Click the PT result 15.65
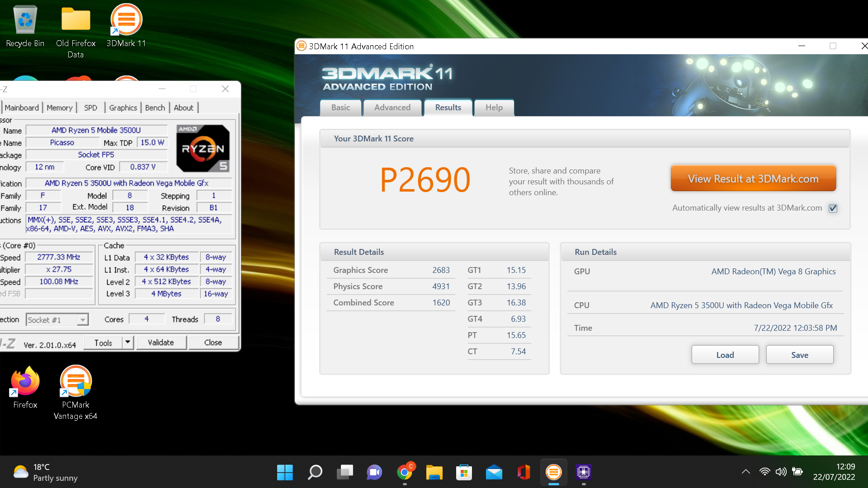 516,335
